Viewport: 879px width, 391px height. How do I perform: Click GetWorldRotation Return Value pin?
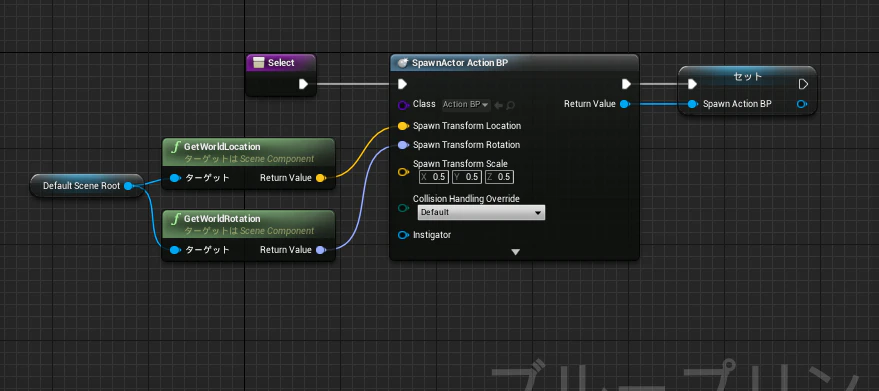coord(321,250)
